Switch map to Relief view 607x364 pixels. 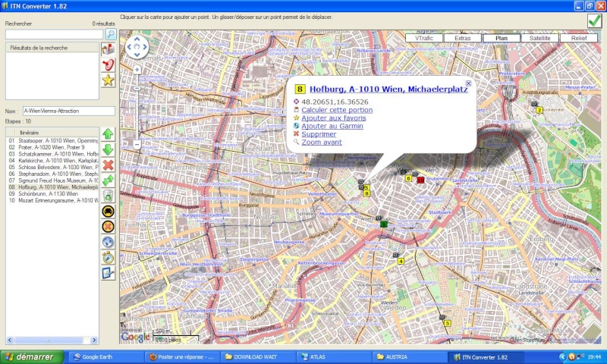[579, 38]
